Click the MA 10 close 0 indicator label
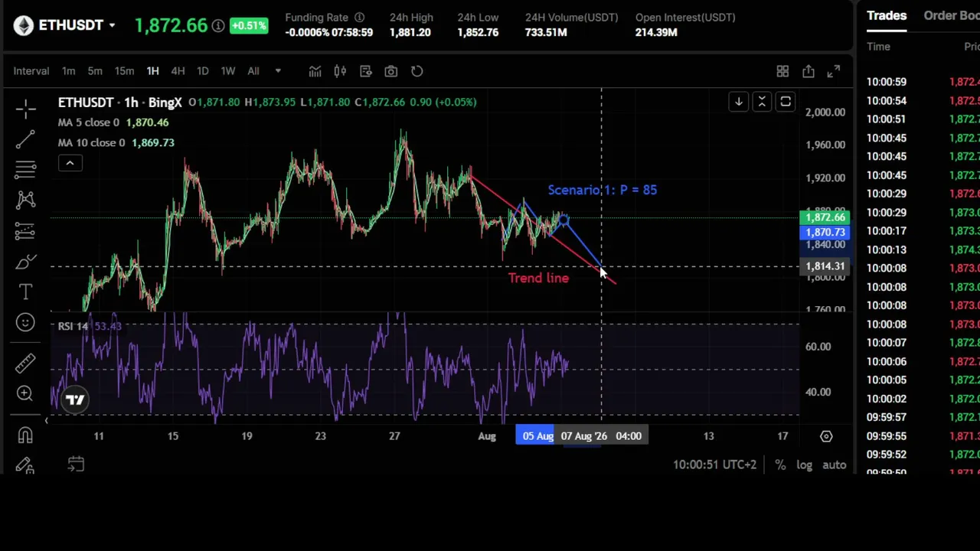This screenshot has height=551, width=980. [92, 142]
